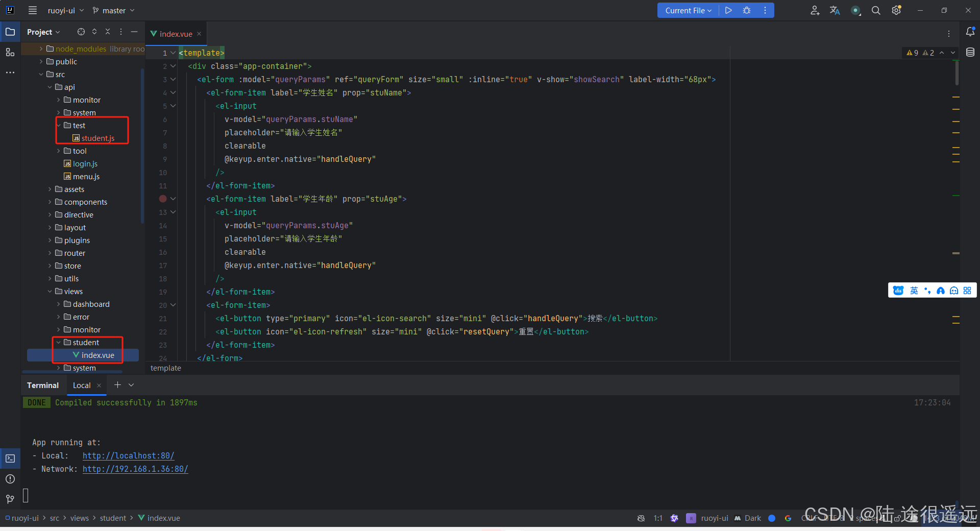Hide the Project panel
980x531 pixels.
tap(134, 32)
